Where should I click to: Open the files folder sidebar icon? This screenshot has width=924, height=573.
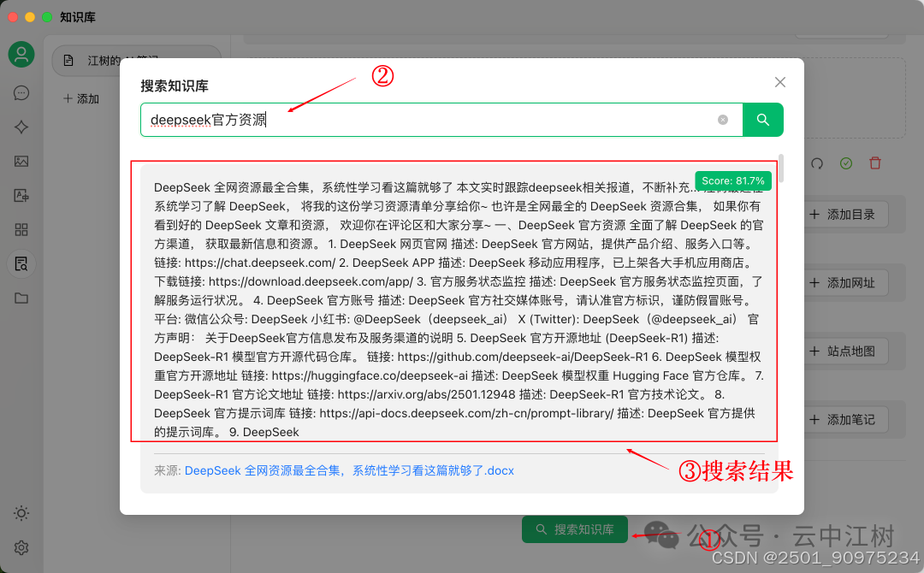click(21, 298)
